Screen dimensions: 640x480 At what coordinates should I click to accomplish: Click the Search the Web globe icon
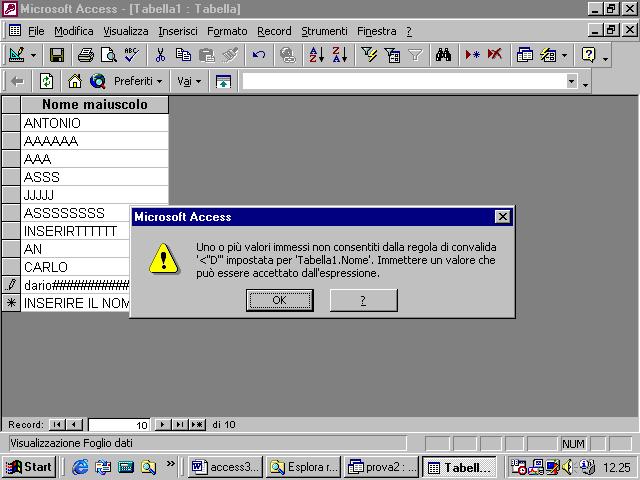pos(98,82)
